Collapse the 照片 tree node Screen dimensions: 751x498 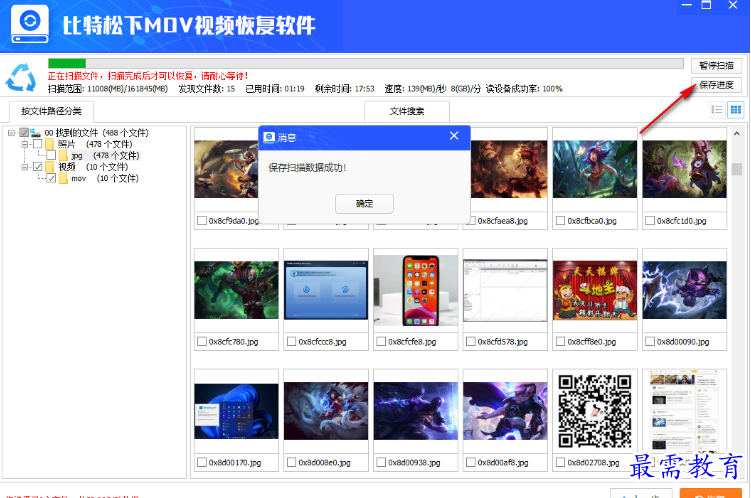(x=24, y=144)
